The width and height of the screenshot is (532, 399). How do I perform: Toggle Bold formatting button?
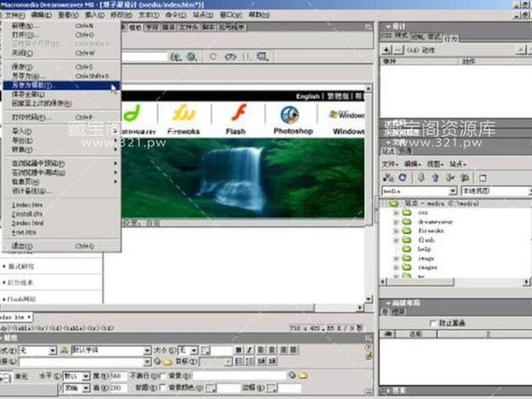coord(239,350)
